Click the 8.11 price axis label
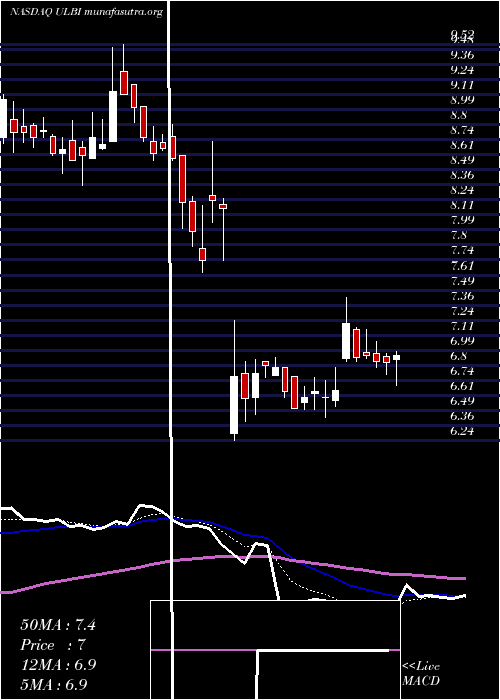The height and width of the screenshot is (700, 500). [462, 205]
